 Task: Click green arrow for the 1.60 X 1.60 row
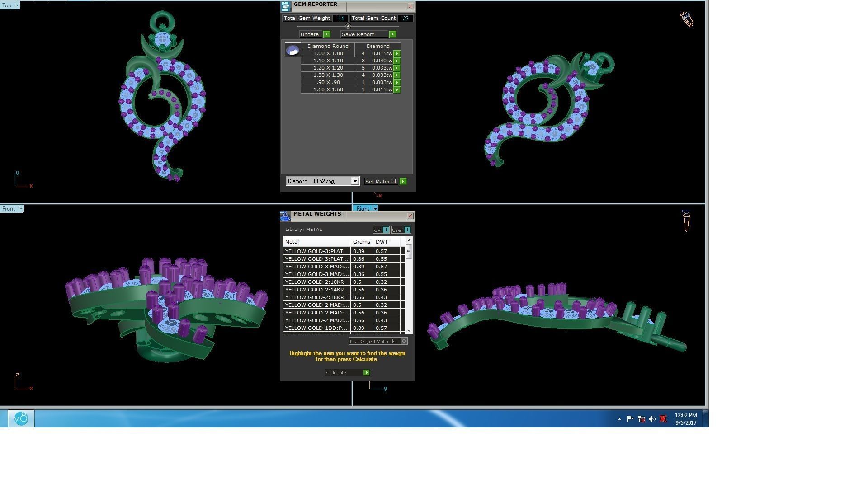tap(397, 90)
